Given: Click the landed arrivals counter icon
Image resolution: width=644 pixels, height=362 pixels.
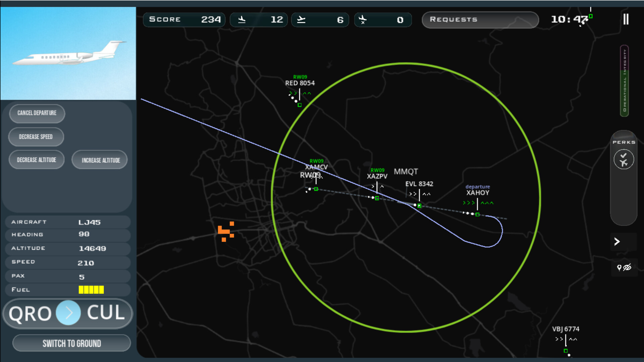Looking at the screenshot, I should tap(242, 19).
